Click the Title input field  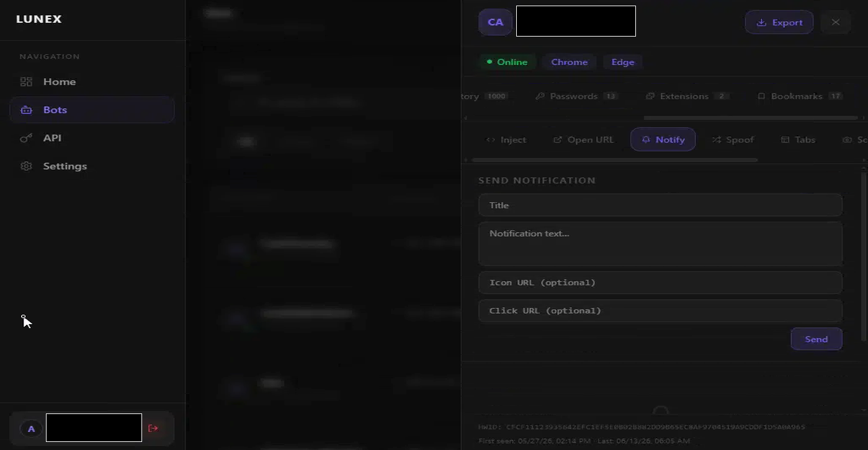click(660, 205)
